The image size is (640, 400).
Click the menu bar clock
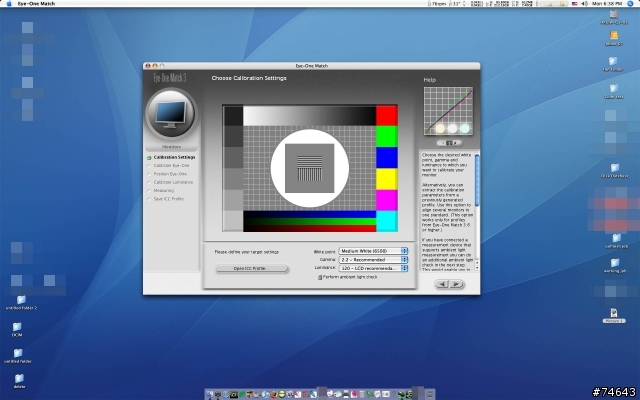click(x=607, y=3)
